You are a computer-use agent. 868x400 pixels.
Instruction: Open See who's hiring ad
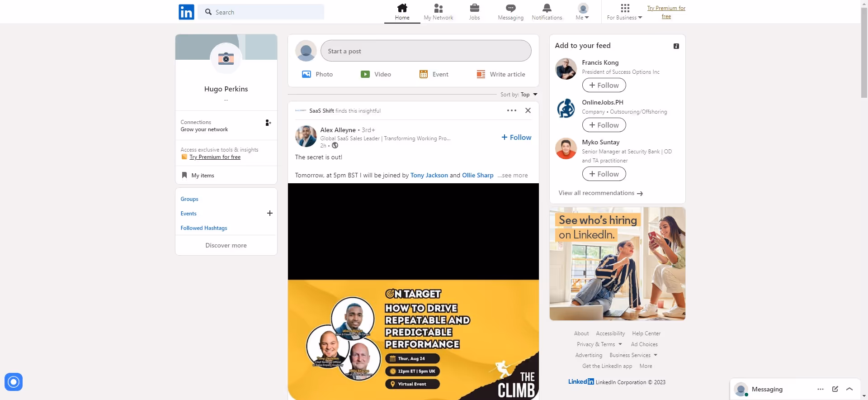pos(618,264)
